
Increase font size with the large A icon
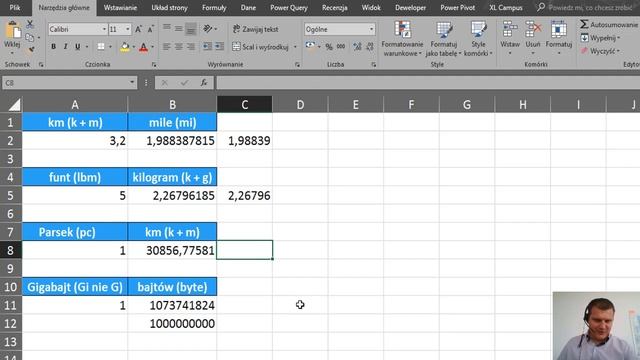coord(138,29)
